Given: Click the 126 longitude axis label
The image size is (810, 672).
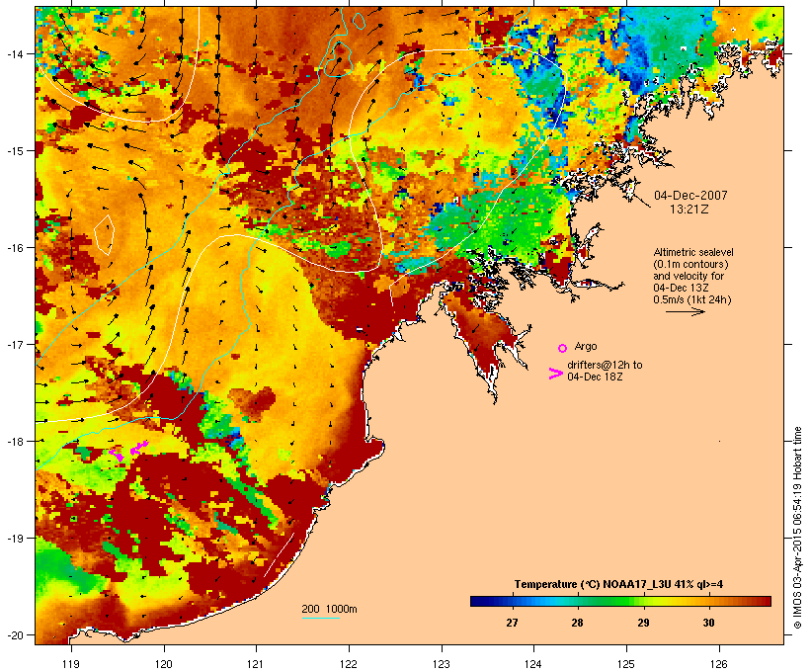Looking at the screenshot, I should (719, 664).
